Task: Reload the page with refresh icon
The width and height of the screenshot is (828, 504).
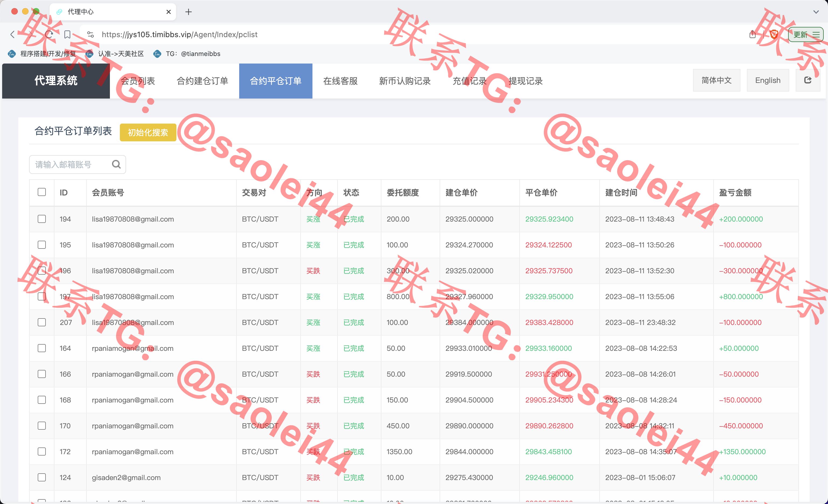Action: pos(49,34)
